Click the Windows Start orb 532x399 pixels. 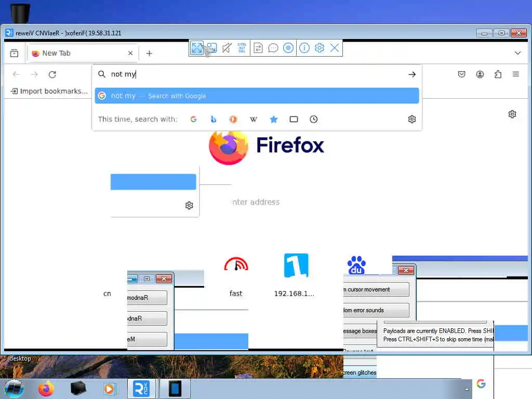[x=14, y=389]
